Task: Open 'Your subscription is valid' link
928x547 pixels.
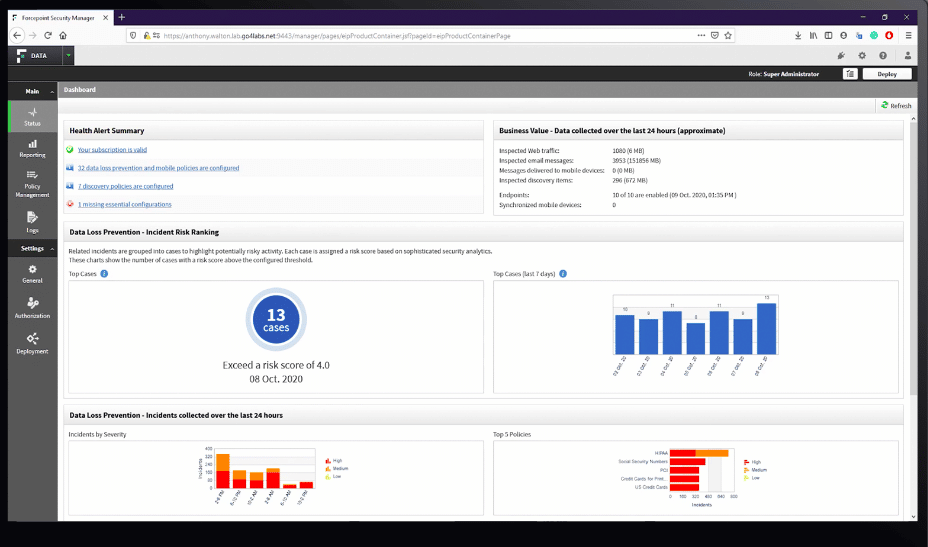Action: tap(112, 150)
